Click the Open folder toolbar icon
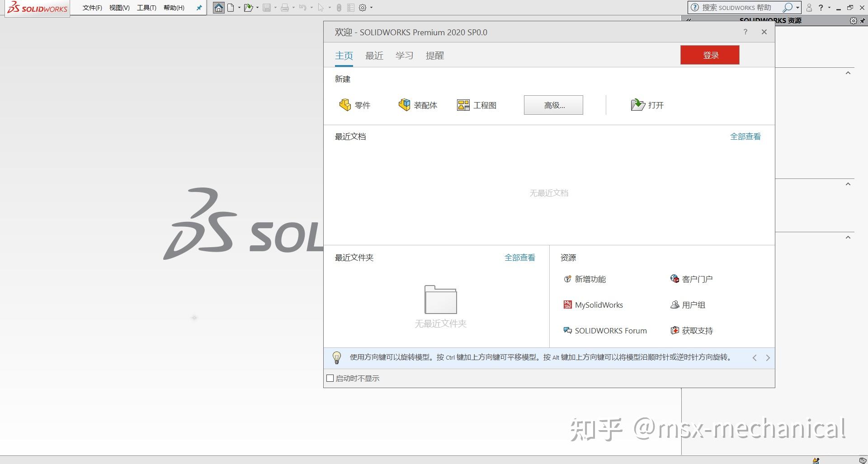 [x=248, y=8]
